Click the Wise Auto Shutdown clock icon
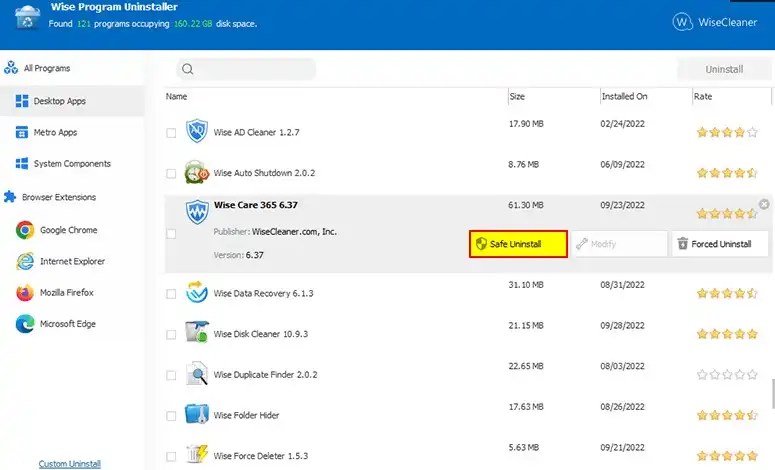775x470 pixels. click(x=196, y=172)
